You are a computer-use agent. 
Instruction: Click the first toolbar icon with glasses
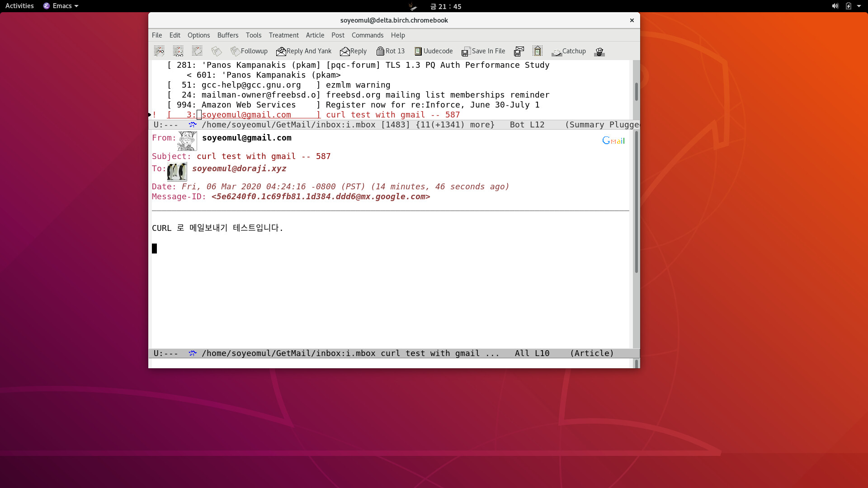[x=159, y=51]
